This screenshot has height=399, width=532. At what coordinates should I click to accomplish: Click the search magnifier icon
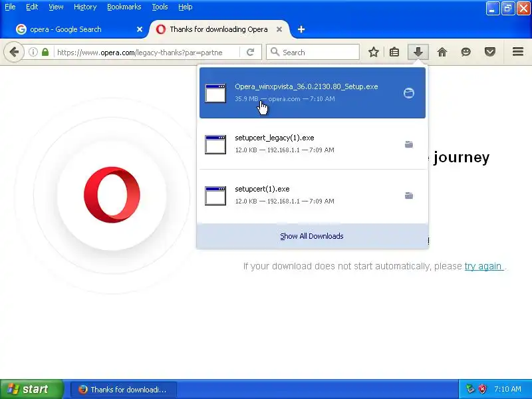pos(275,52)
